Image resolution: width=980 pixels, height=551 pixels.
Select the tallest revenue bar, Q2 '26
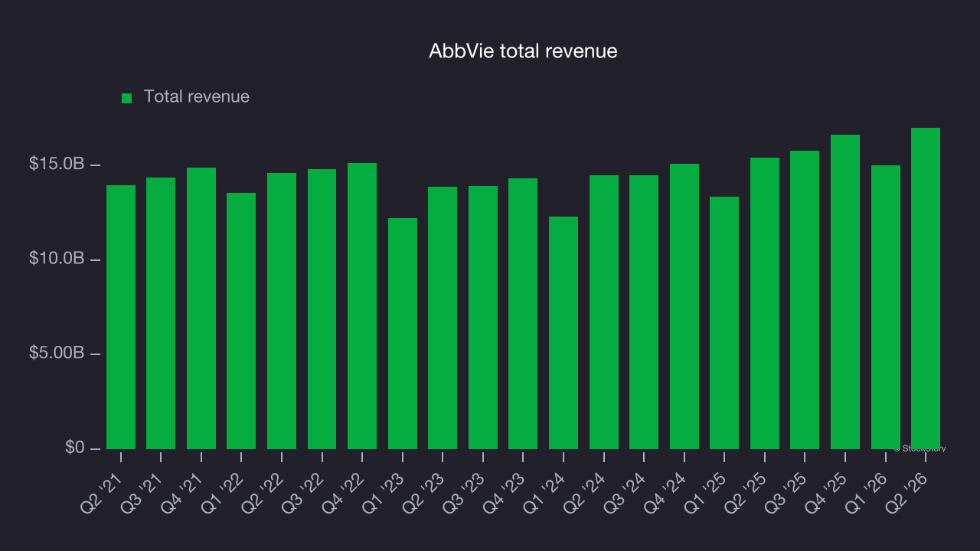(926, 289)
